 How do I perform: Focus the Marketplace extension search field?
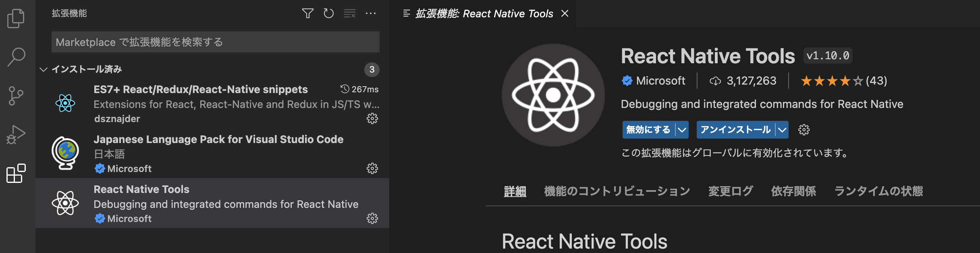pos(216,42)
